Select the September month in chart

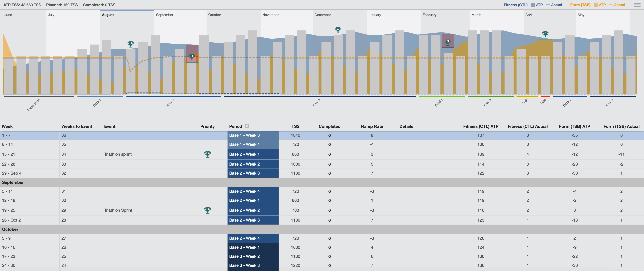(164, 15)
